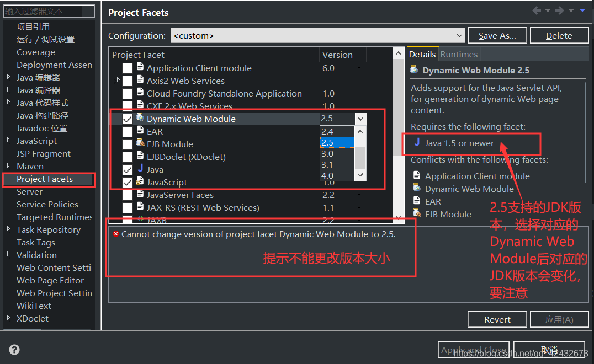This screenshot has height=364, width=594.
Task: Expand the Axis2 Web Services tree node
Action: coord(118,80)
